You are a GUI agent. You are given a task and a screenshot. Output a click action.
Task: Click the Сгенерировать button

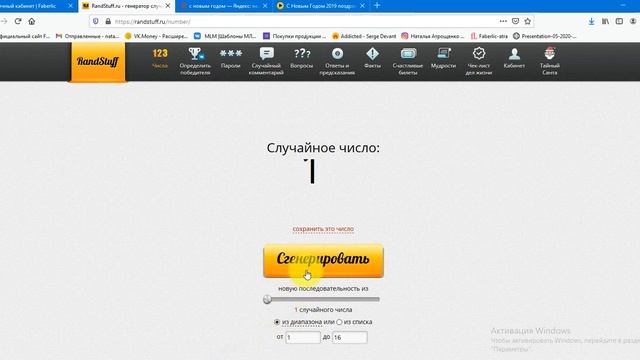[x=323, y=261]
